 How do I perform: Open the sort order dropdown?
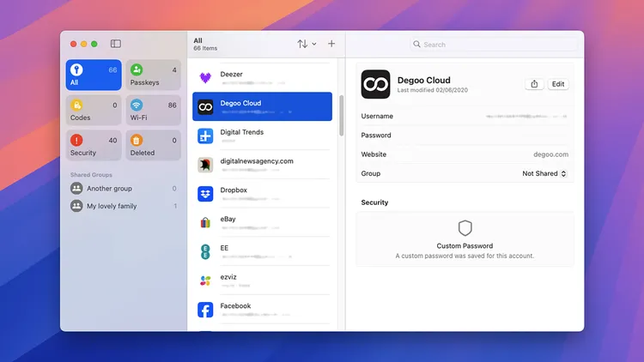click(x=307, y=44)
